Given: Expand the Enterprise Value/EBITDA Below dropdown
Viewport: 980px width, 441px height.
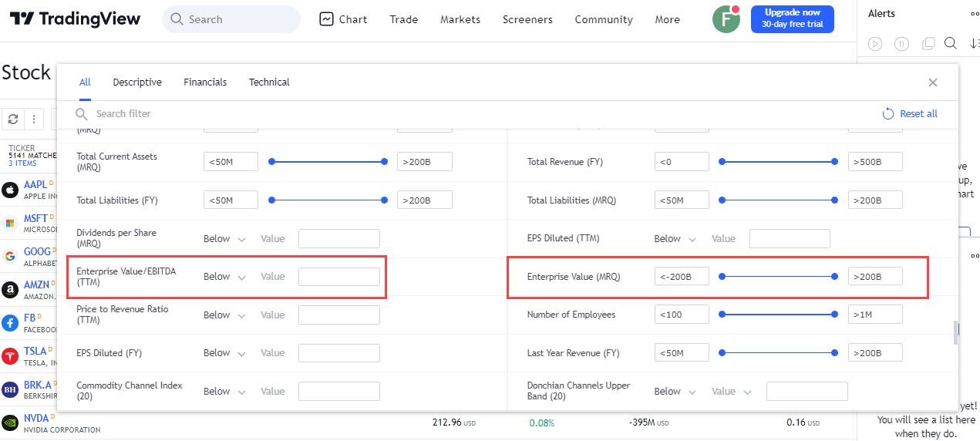Looking at the screenshot, I should pyautogui.click(x=224, y=277).
